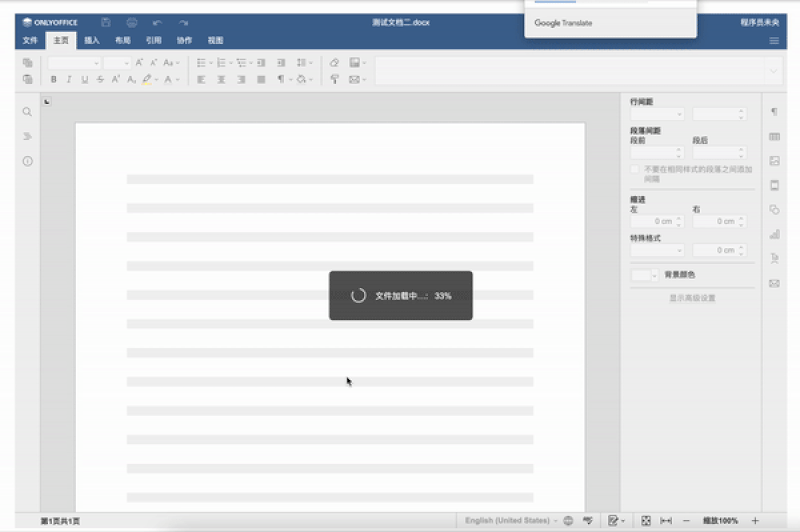Open the background color (背景颜色) swatch
Image resolution: width=800 pixels, height=532 pixels.
tap(644, 275)
